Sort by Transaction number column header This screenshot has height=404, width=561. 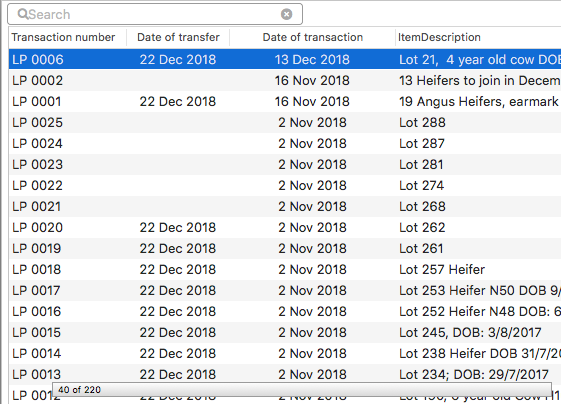point(63,37)
